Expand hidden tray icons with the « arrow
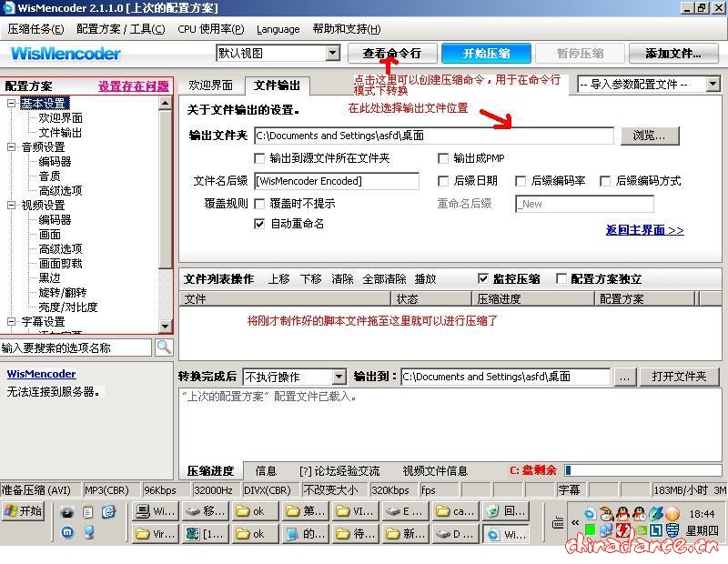 [575, 522]
